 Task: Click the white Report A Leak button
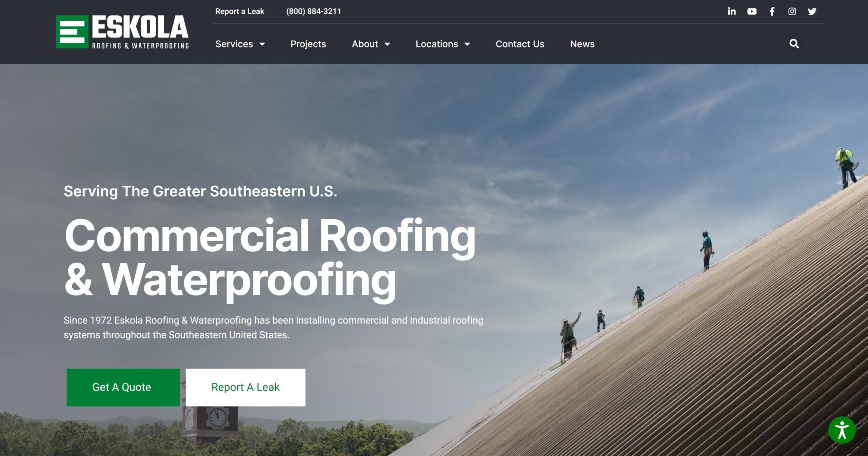245,387
